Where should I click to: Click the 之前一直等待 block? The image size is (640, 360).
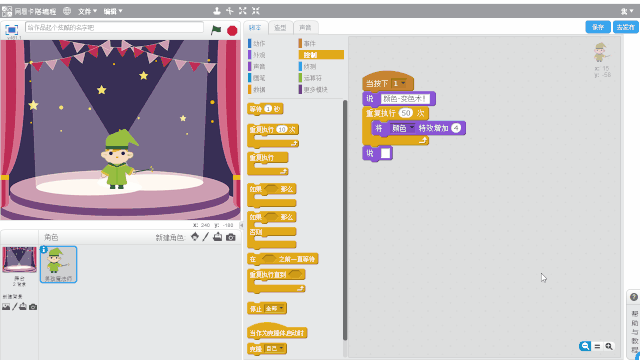282,259
